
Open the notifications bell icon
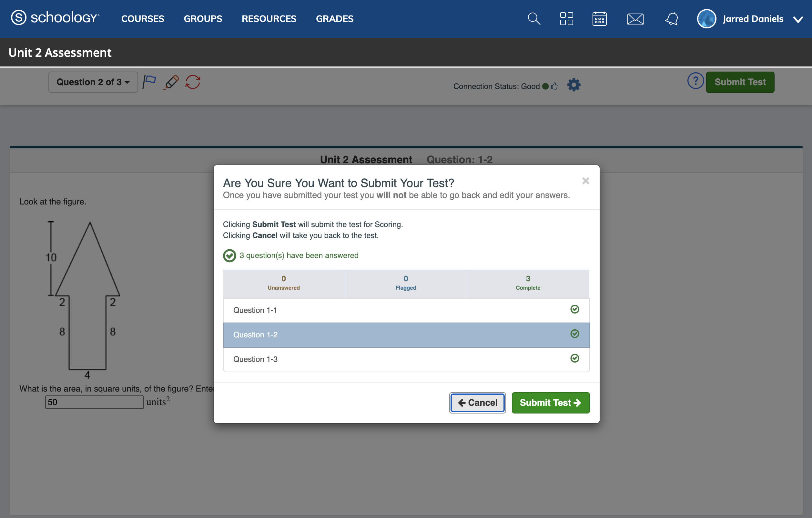pos(671,19)
